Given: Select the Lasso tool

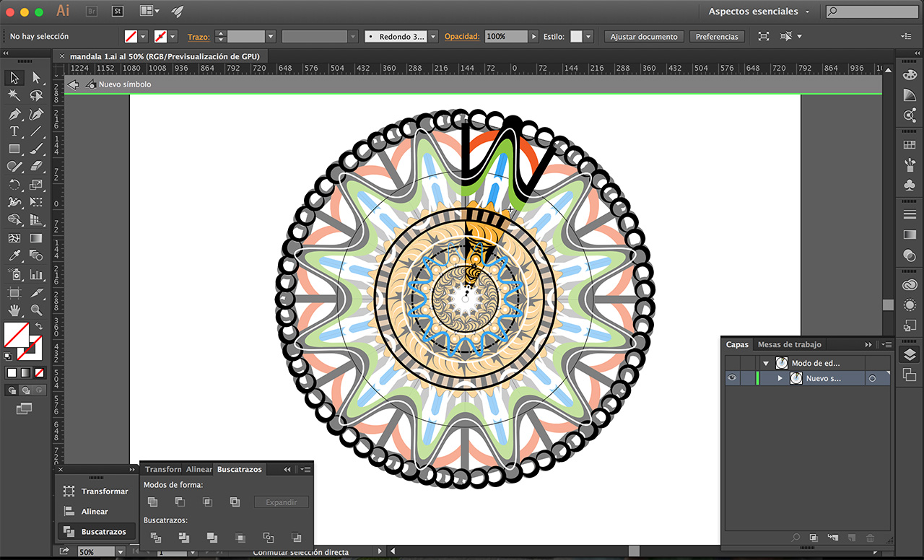Looking at the screenshot, I should click(x=36, y=95).
